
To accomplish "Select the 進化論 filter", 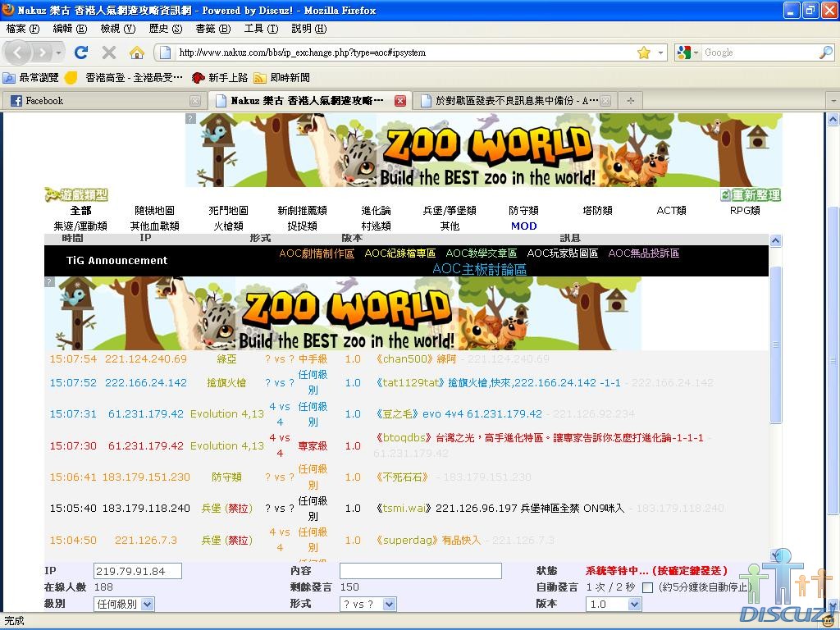I will pyautogui.click(x=376, y=211).
